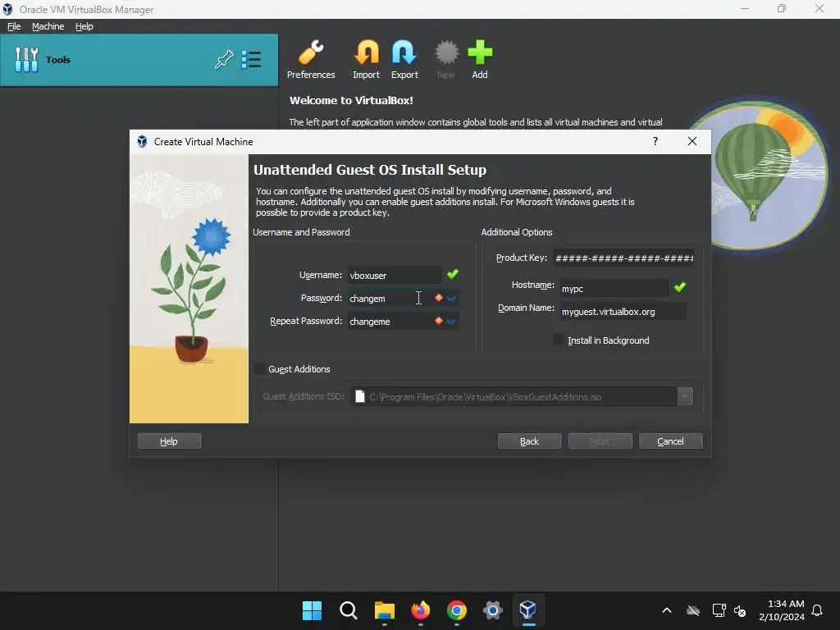Open the notification bell in taskbar
The height and width of the screenshot is (630, 840).
click(817, 610)
